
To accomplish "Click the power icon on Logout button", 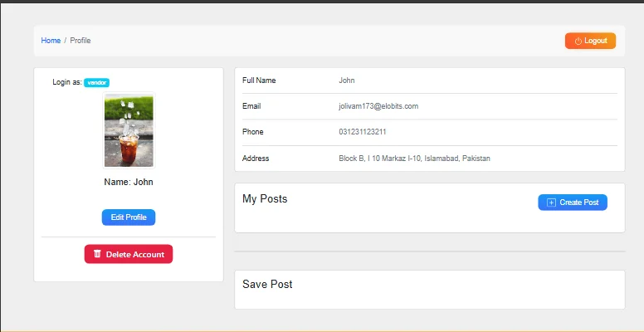I will click(578, 41).
